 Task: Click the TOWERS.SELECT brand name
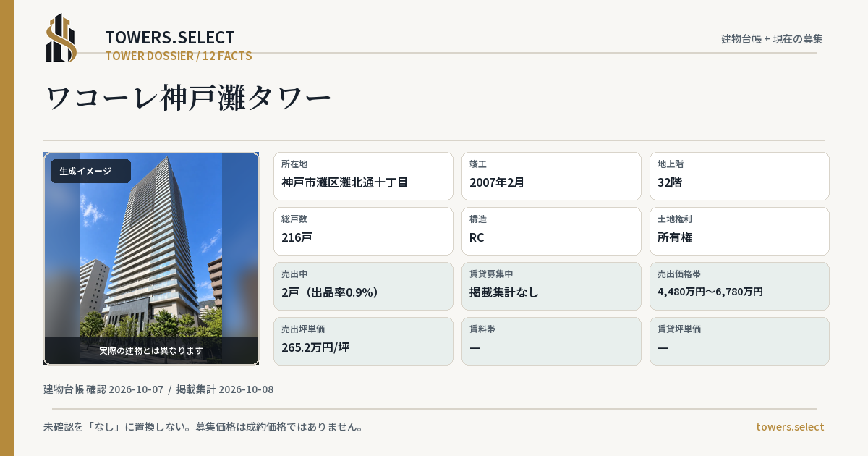click(x=170, y=38)
